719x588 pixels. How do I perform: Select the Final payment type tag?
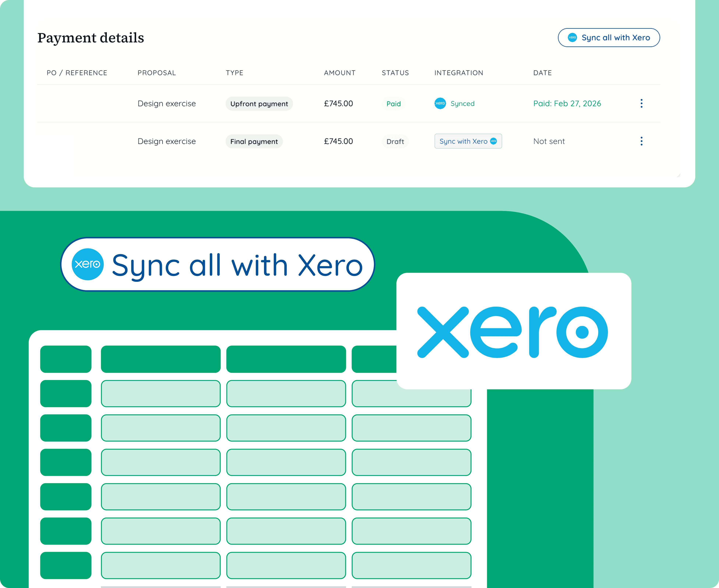(x=254, y=142)
